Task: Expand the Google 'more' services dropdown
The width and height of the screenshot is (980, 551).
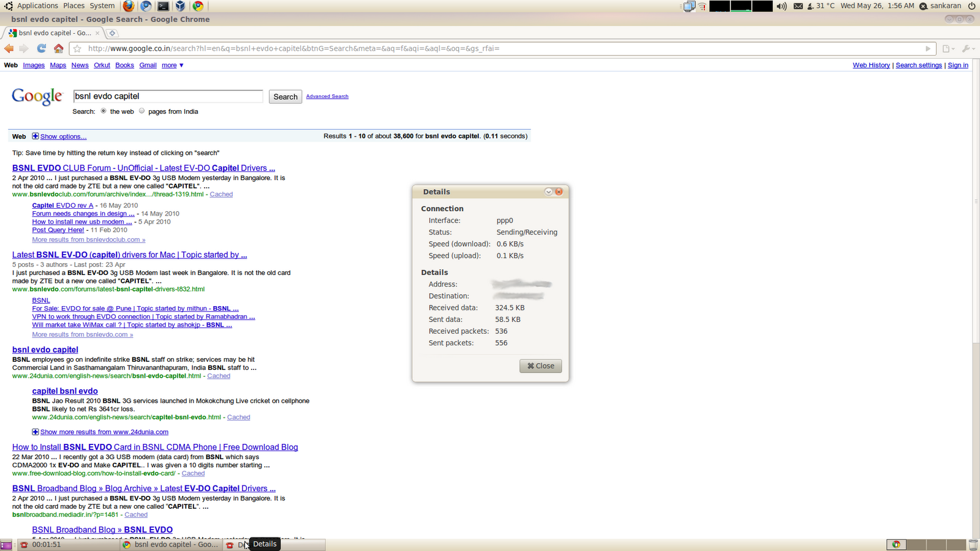Action: (x=173, y=66)
